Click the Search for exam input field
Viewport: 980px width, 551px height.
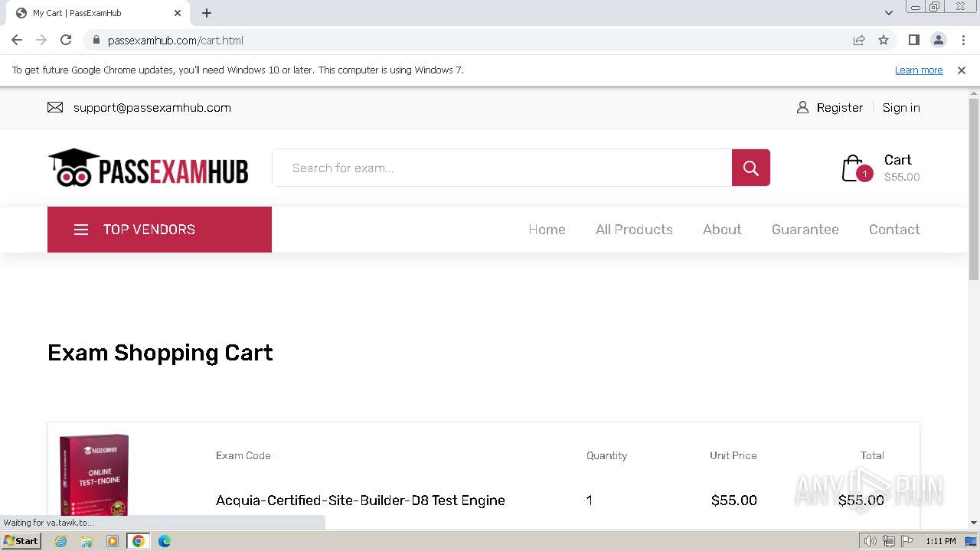pyautogui.click(x=502, y=168)
